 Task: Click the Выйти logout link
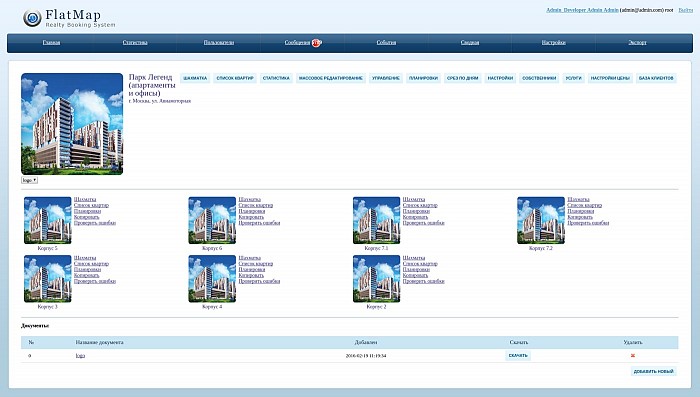[x=686, y=10]
